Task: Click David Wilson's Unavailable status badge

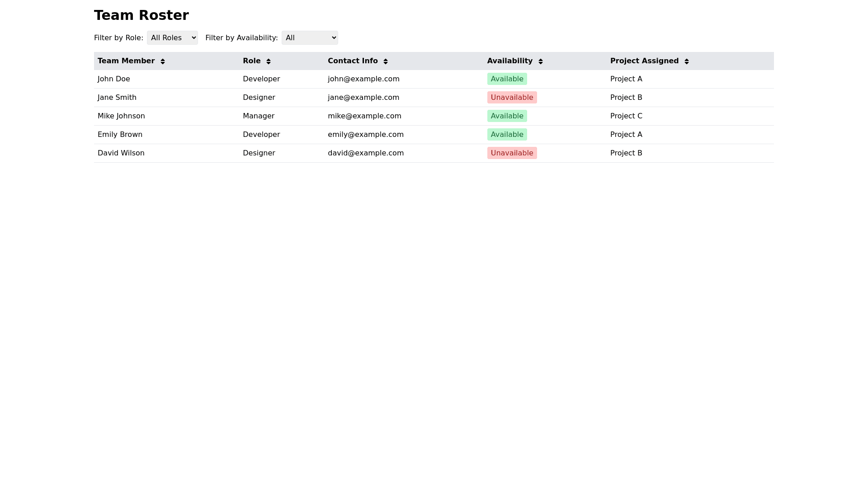Action: (x=512, y=153)
